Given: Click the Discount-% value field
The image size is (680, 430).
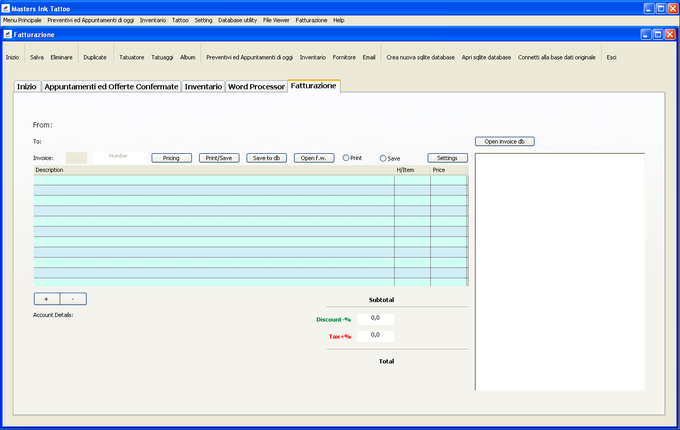Looking at the screenshot, I should coord(376,319).
